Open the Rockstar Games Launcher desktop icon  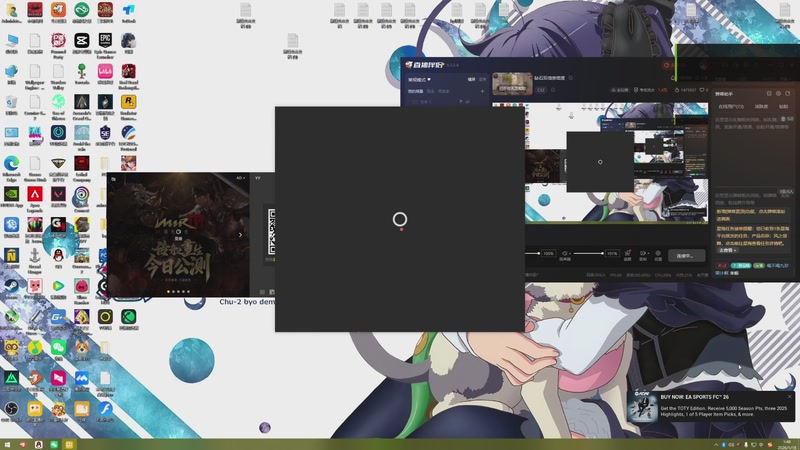tap(129, 102)
